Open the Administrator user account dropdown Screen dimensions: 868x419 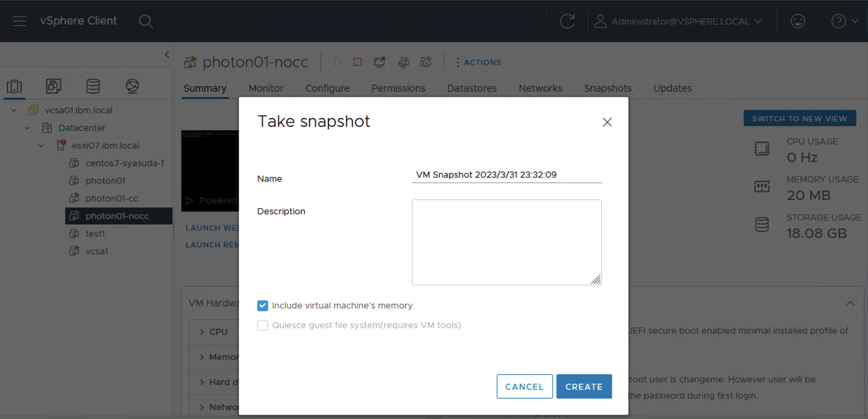tap(678, 21)
